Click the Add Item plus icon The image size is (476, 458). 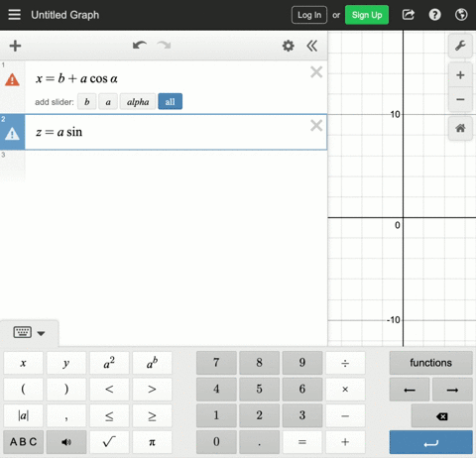click(x=15, y=46)
